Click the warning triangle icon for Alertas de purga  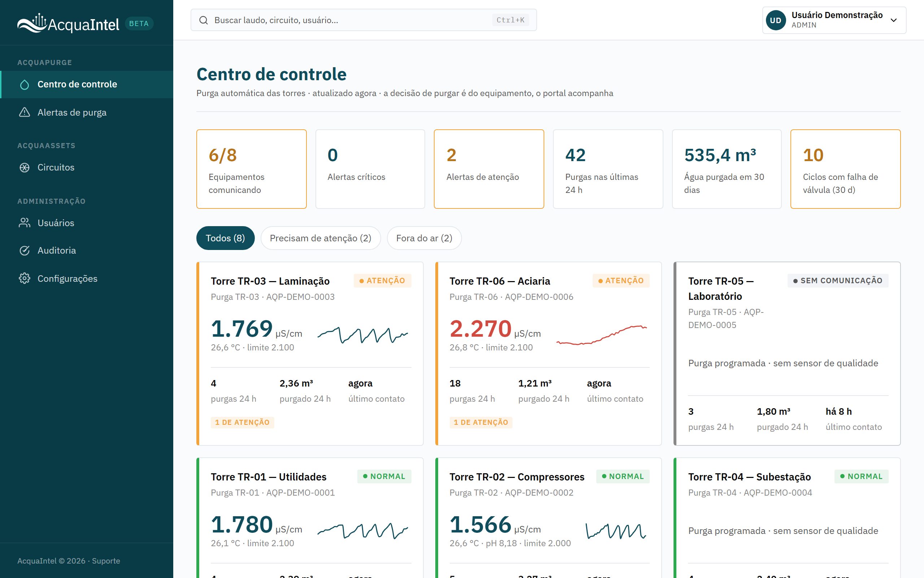pos(25,112)
